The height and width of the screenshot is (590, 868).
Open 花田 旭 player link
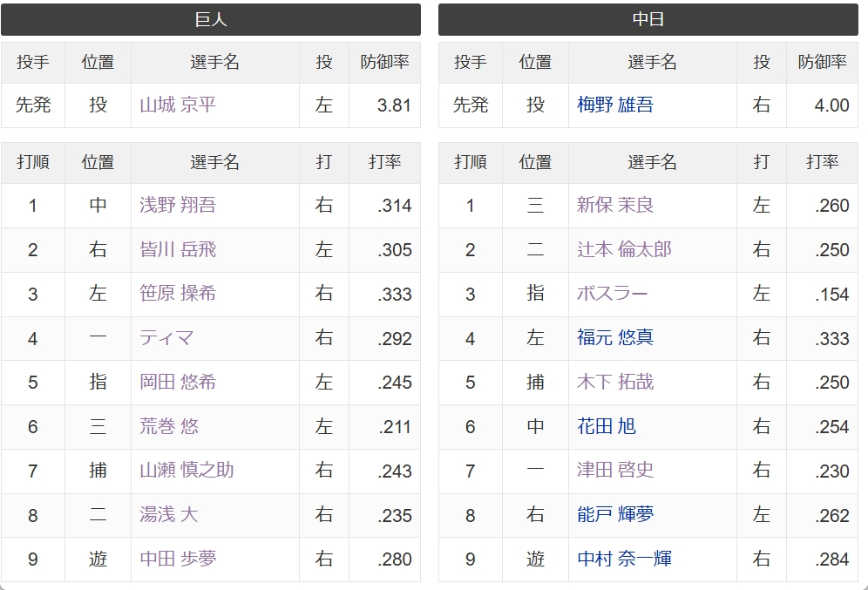tap(607, 426)
